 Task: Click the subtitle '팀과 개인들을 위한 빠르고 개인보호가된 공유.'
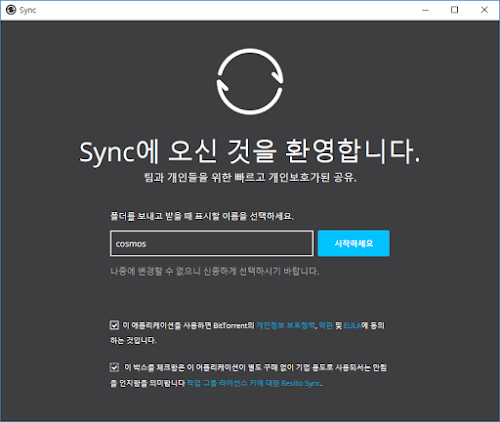250,177
